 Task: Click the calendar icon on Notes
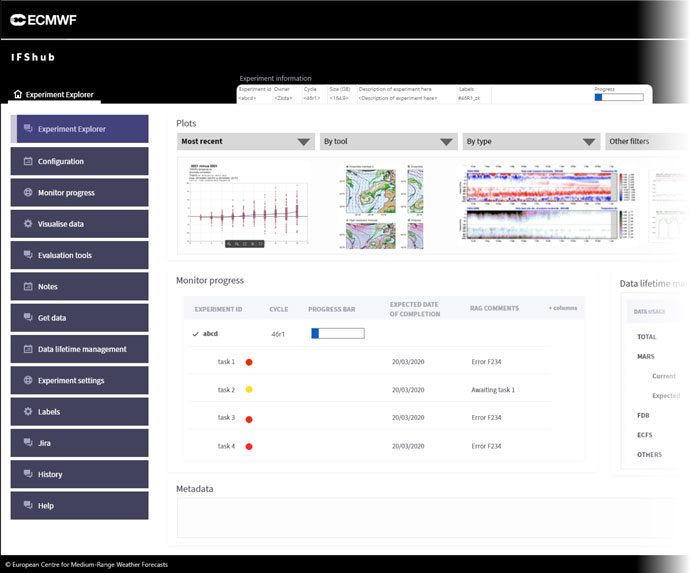pos(28,286)
